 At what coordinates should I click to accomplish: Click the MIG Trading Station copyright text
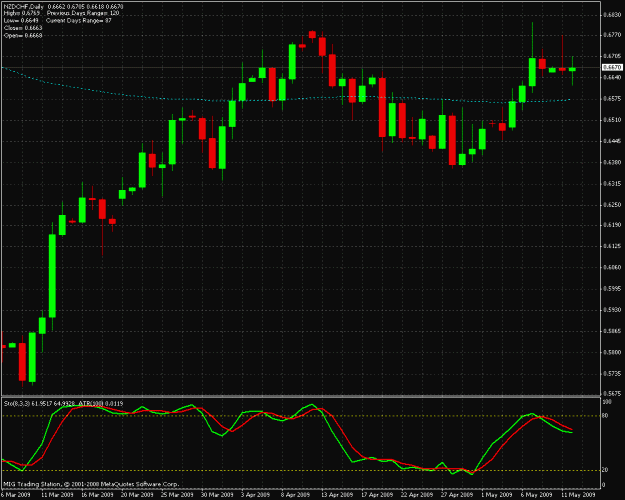click(91, 484)
